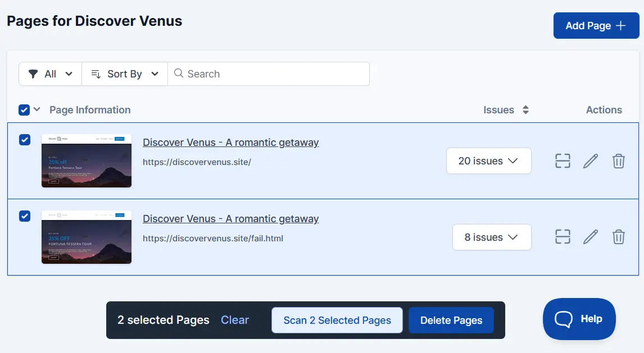Image resolution: width=644 pixels, height=353 pixels.
Task: Expand the 8 issues dropdown
Action: tap(492, 237)
